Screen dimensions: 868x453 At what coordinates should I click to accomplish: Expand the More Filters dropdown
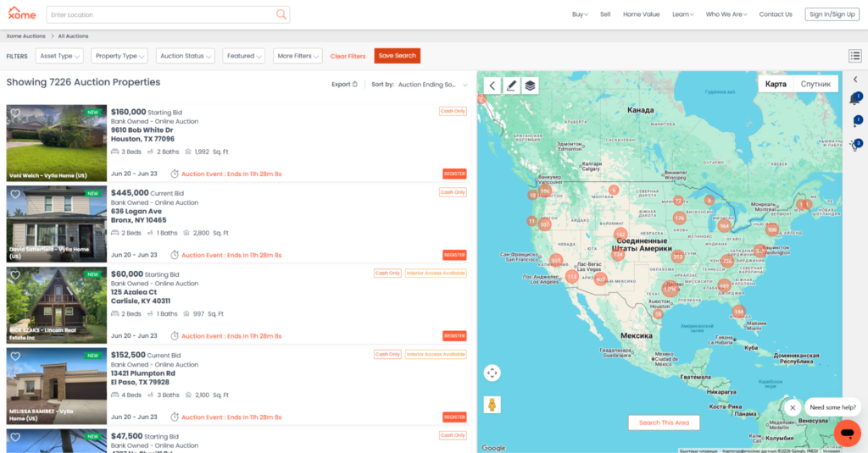click(298, 56)
